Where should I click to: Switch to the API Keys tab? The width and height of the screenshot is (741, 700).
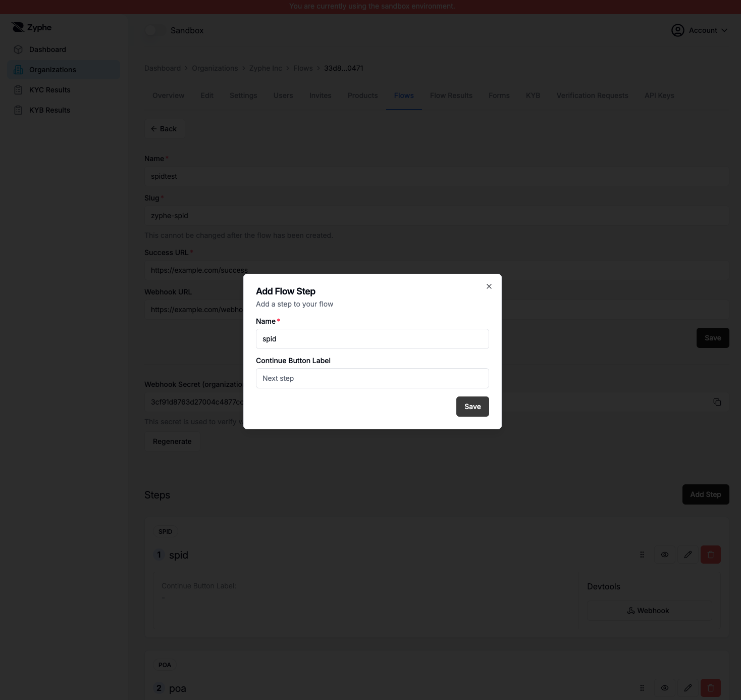[659, 95]
